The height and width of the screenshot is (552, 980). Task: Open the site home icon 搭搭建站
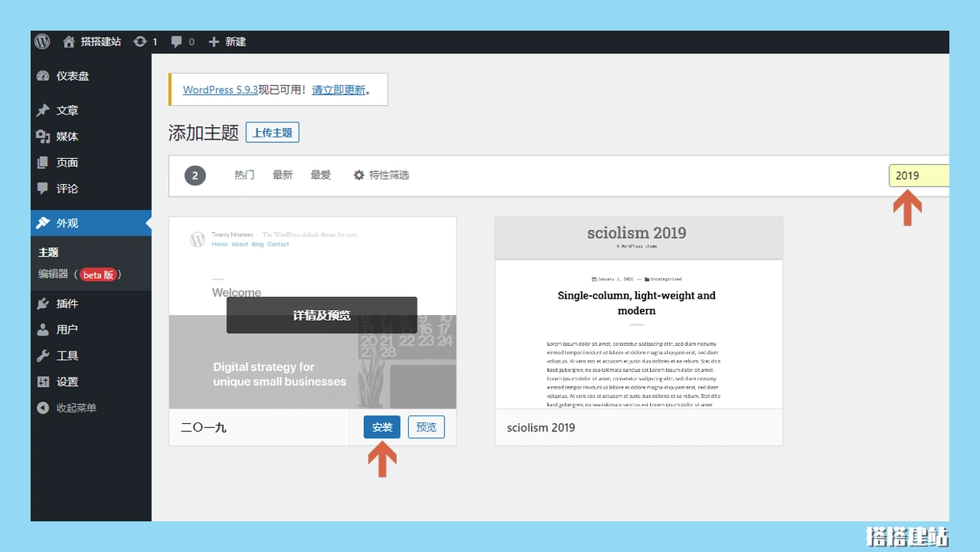point(69,42)
